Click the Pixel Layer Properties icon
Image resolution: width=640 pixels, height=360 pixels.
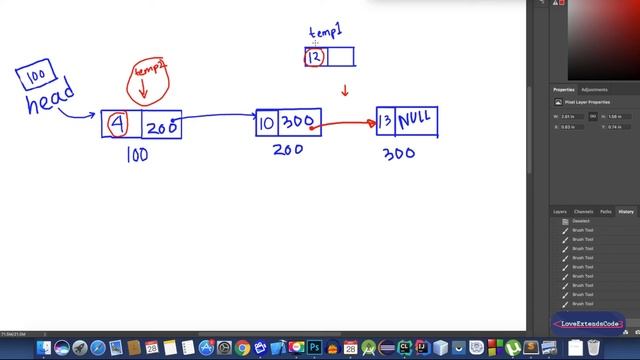coord(558,102)
